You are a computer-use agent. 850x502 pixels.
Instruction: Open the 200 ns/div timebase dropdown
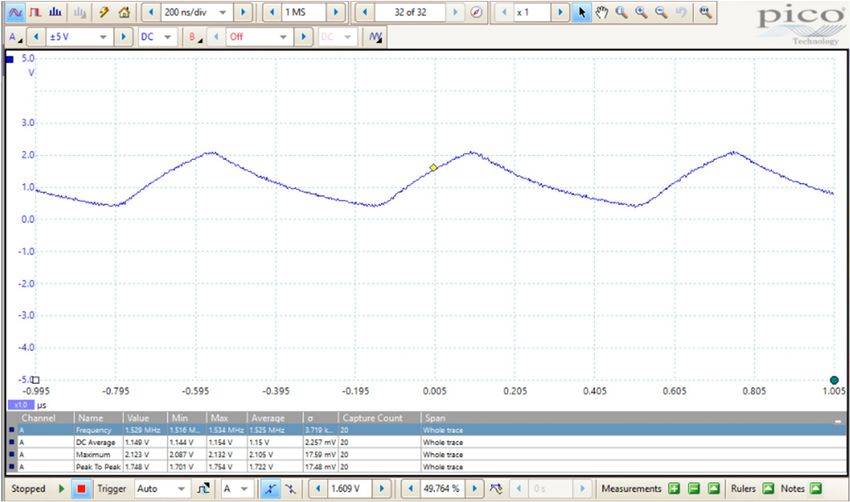tap(223, 12)
